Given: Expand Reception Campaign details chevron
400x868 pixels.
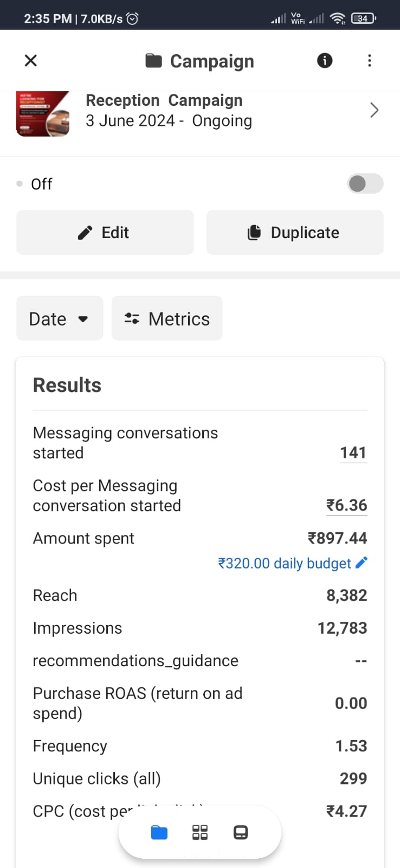Looking at the screenshot, I should pyautogui.click(x=374, y=111).
